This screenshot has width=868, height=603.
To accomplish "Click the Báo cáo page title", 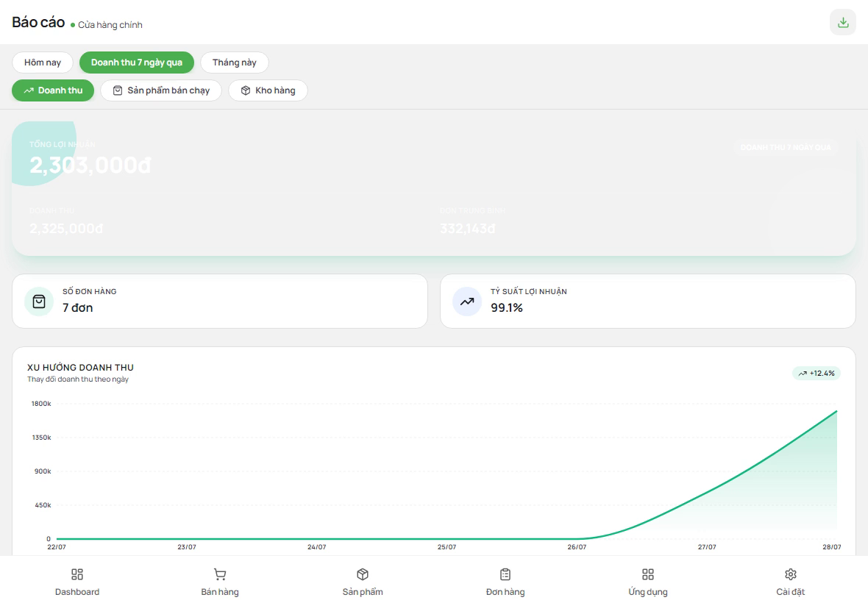I will tap(38, 22).
